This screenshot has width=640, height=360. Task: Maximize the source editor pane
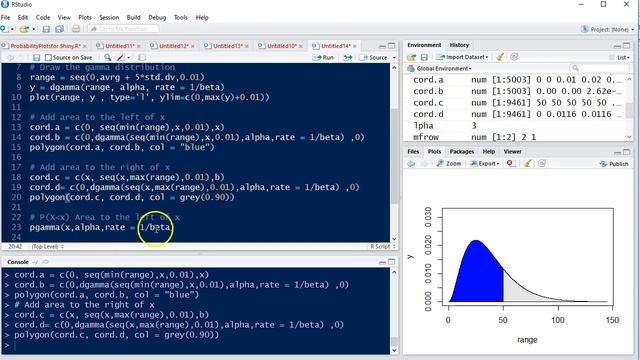(x=391, y=46)
